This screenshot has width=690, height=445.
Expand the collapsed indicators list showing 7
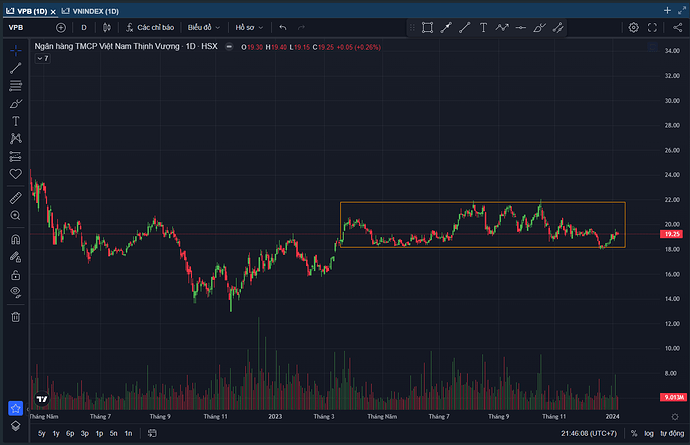point(42,59)
